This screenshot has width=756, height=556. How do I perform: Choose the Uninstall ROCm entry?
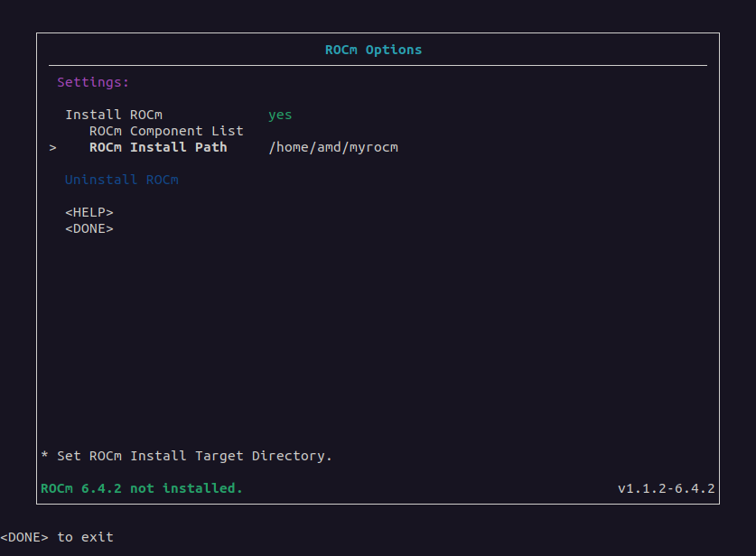122,180
